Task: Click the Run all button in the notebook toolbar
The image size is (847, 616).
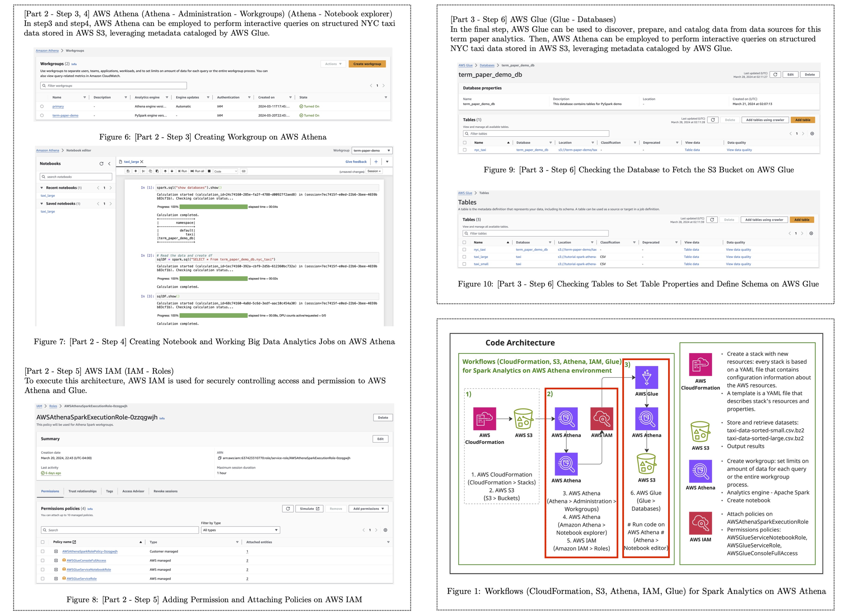Action: tap(197, 171)
